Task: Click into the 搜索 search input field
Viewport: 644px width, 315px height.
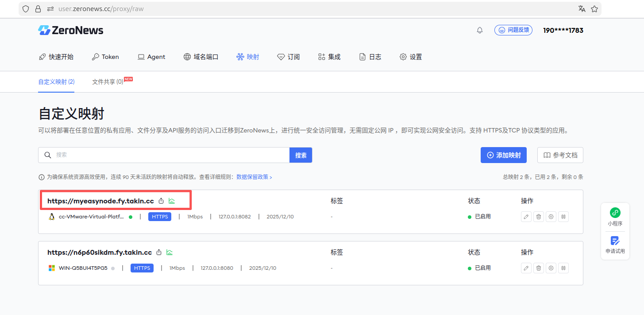Action: 170,155
